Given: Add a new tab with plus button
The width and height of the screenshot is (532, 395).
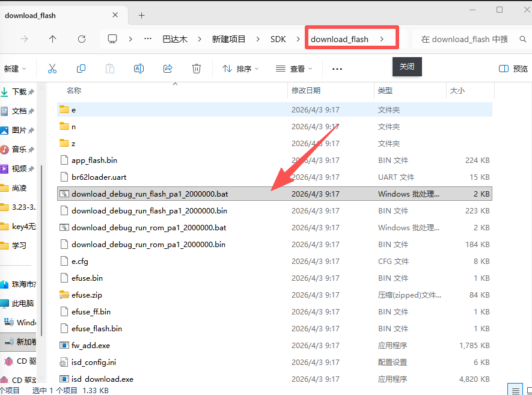Looking at the screenshot, I should point(141,15).
